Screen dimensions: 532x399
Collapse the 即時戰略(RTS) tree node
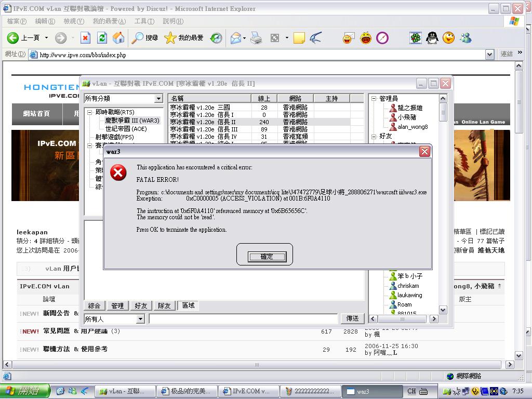(x=89, y=112)
